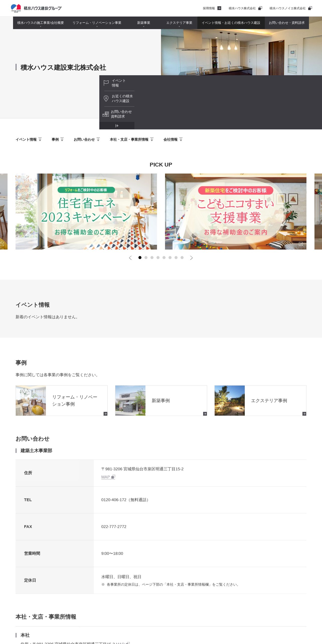Click the flag icon for イベント情報

(106, 83)
